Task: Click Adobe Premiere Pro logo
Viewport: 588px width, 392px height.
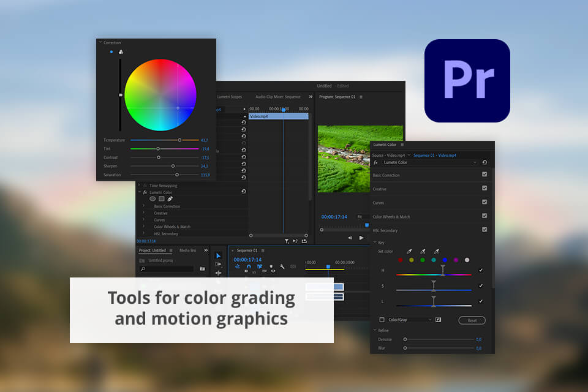Action: click(467, 81)
